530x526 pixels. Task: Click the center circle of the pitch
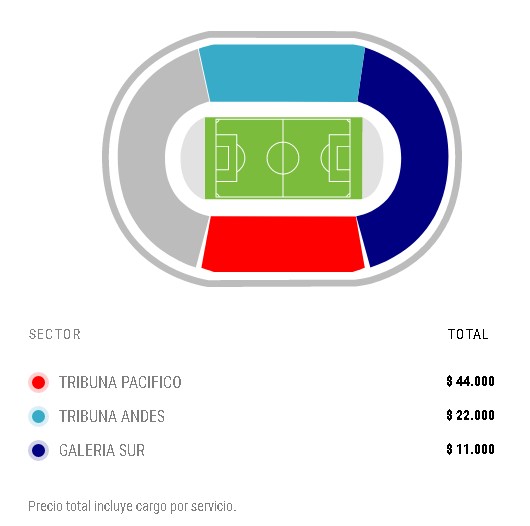click(x=283, y=158)
